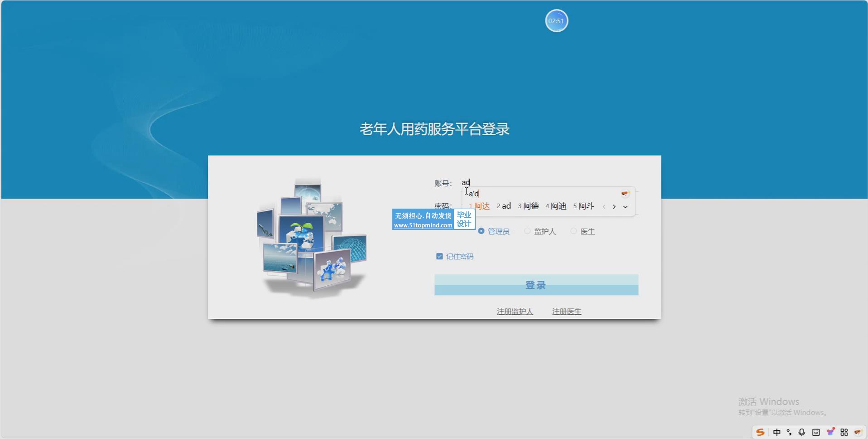Click the Sogou S logo icon

[x=760, y=432]
